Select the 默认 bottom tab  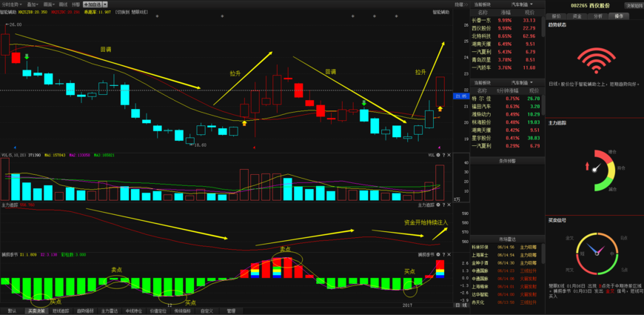click(12, 311)
